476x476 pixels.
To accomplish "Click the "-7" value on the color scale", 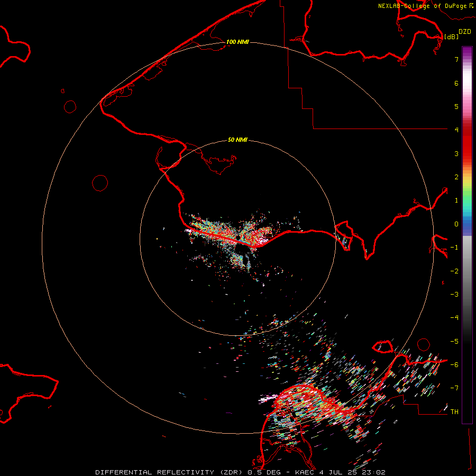I will pos(454,388).
